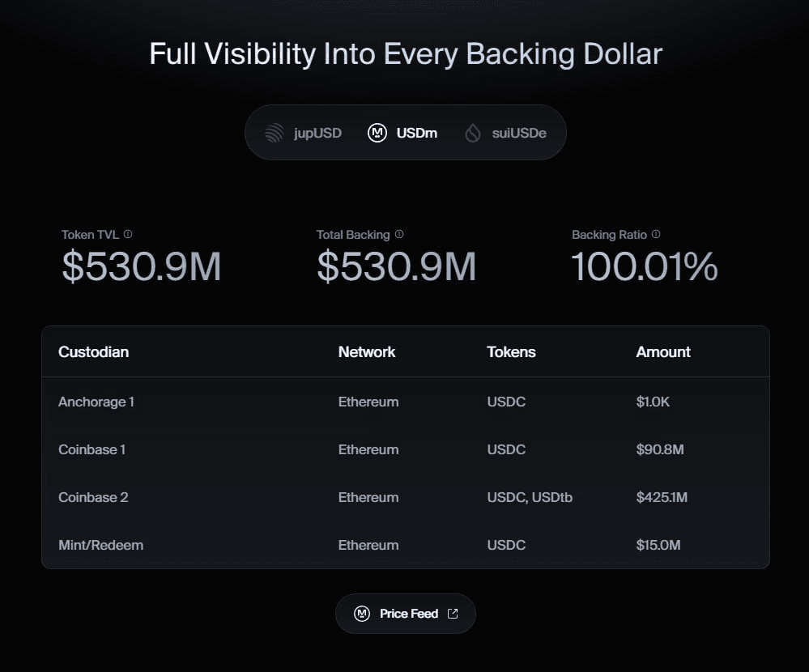Click the external link arrow on Price Feed
The height and width of the screenshot is (672, 809).
point(453,614)
